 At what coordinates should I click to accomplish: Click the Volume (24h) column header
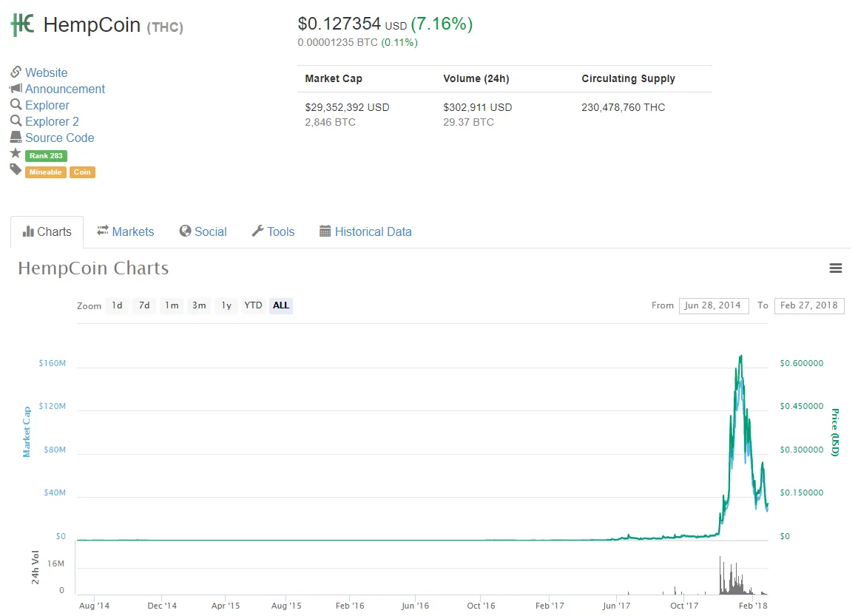476,79
